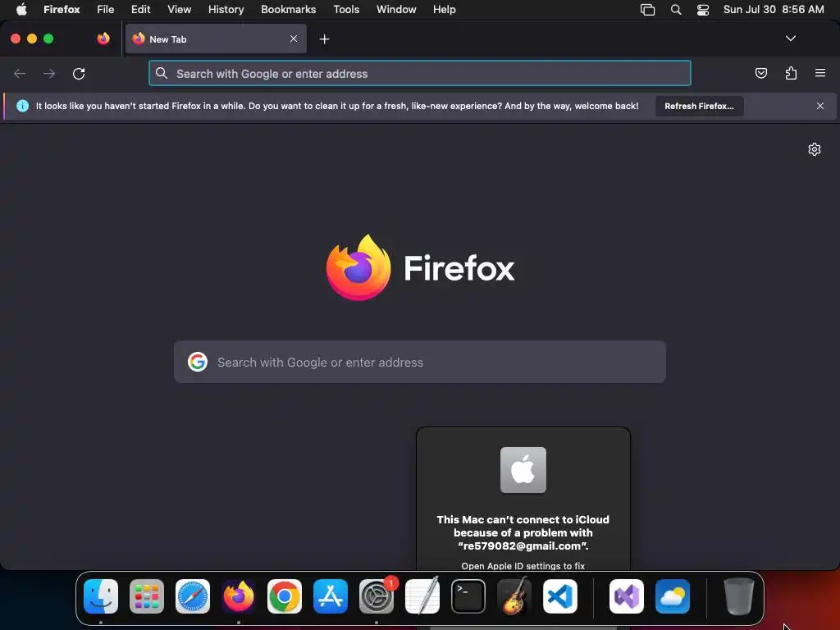Click the center Google search box
Viewport: 840px width, 630px height.
tap(420, 362)
